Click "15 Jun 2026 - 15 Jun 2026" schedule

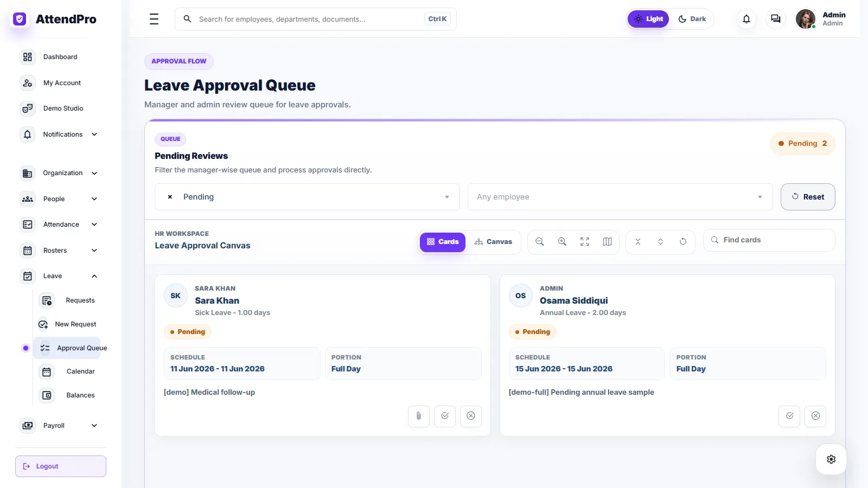coord(564,369)
